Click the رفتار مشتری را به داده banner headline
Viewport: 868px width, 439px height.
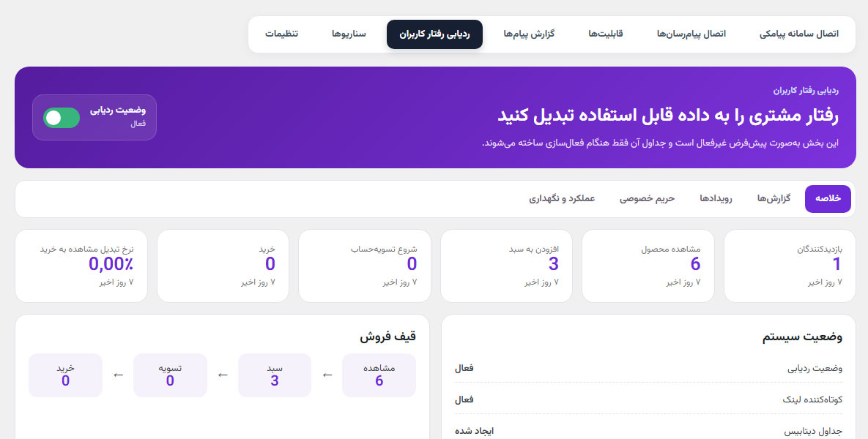click(667, 116)
